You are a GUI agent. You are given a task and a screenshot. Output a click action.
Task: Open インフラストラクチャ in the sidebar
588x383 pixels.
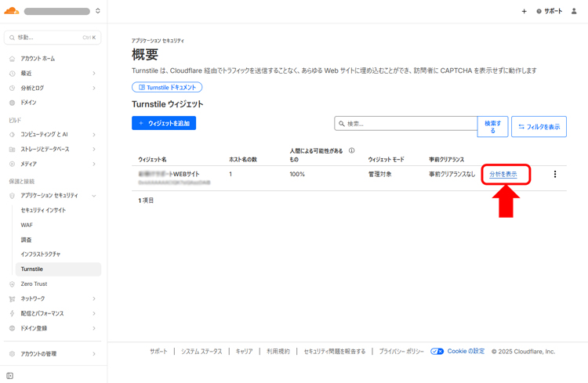pyautogui.click(x=41, y=254)
